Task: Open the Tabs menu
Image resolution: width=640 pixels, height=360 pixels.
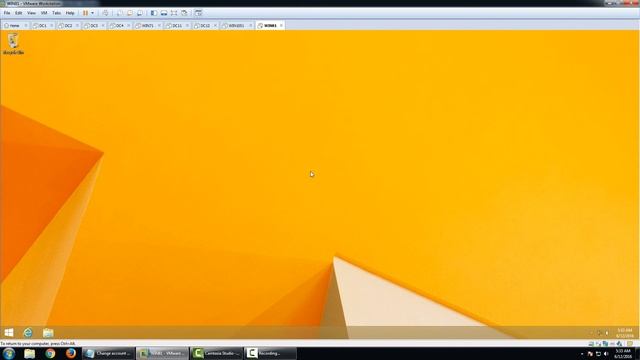Action: (57, 13)
